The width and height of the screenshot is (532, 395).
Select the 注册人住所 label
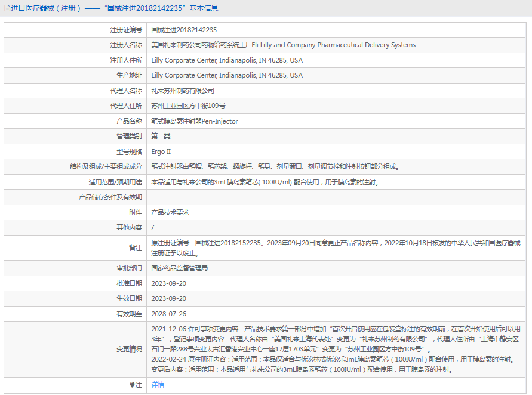126,60
